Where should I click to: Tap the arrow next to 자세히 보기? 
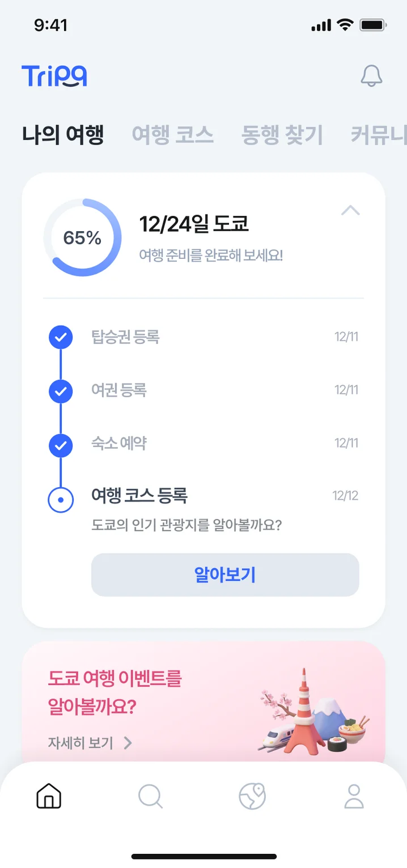click(128, 743)
